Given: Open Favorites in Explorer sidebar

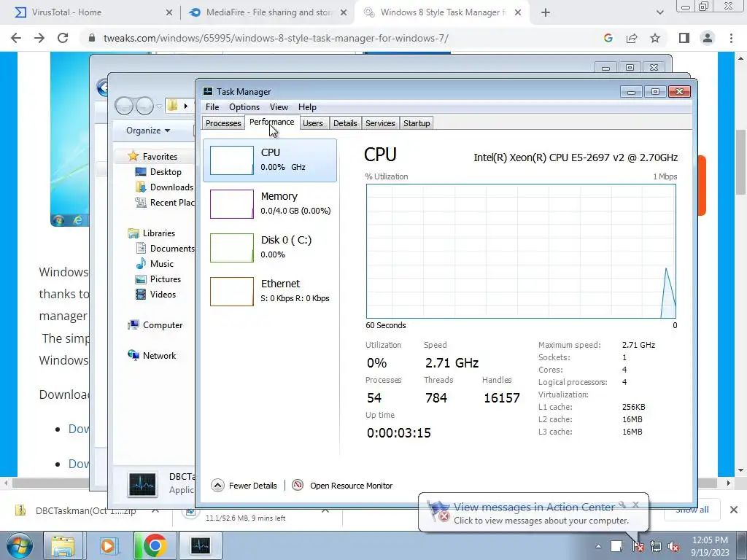Looking at the screenshot, I should coord(160,157).
